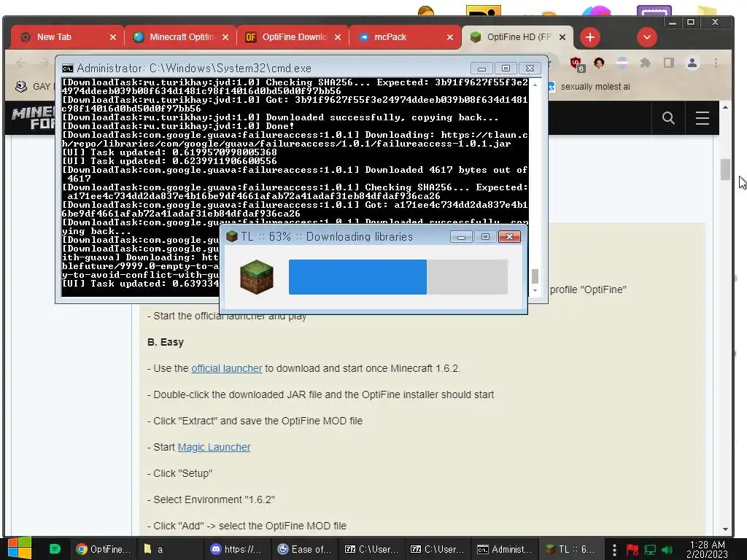Open the network tray icon
747x560 pixels.
coord(650,550)
